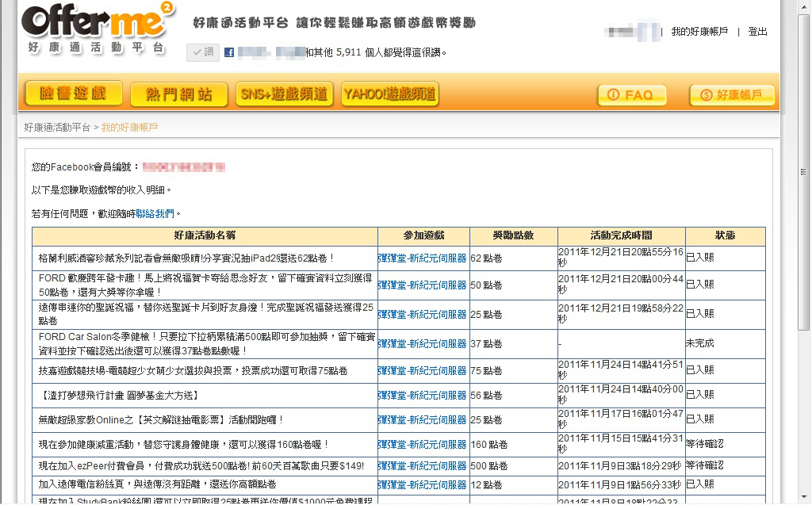Click the ezPeer付費會員 activity name
This screenshot has width=812, height=505.
point(201,466)
